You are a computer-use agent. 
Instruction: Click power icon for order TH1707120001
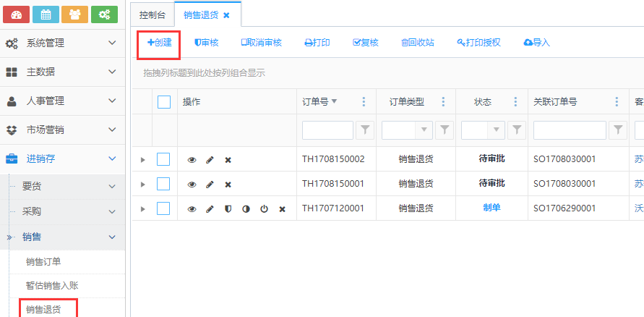(x=264, y=208)
